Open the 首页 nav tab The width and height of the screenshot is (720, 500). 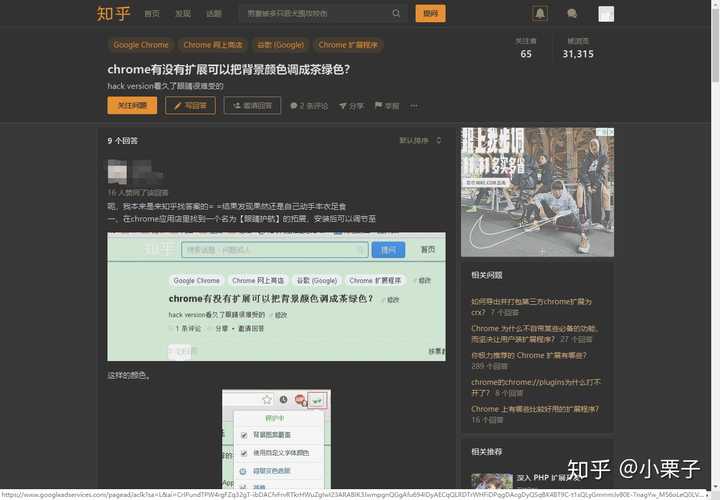pyautogui.click(x=152, y=14)
